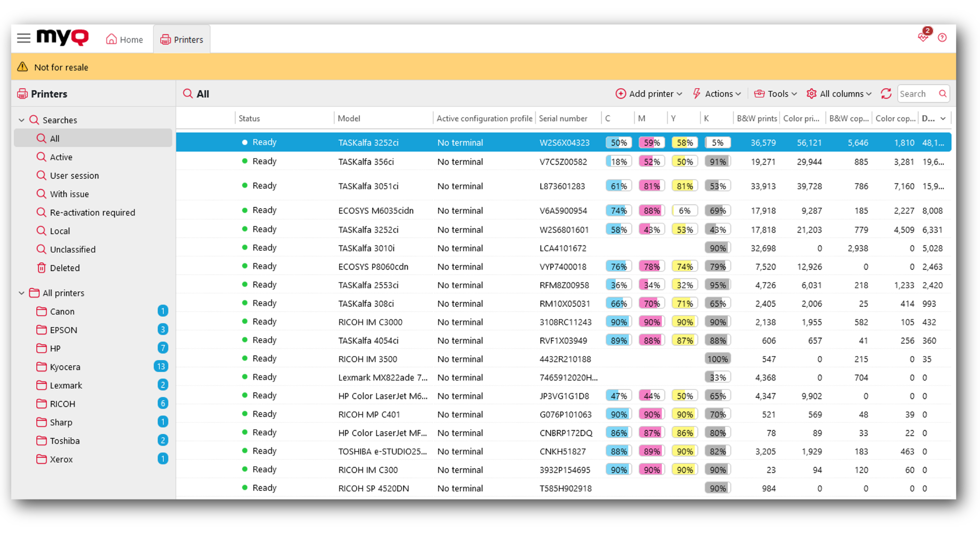Click the yellow 6% toner bar of ECOSYS M6035cidn
The width and height of the screenshot is (980, 551).
pos(685,210)
